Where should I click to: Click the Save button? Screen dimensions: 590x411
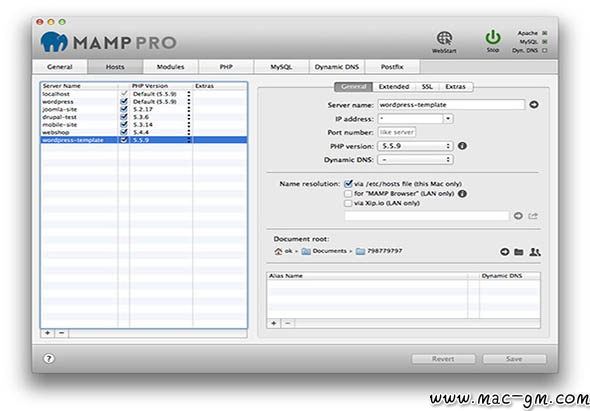[x=514, y=359]
